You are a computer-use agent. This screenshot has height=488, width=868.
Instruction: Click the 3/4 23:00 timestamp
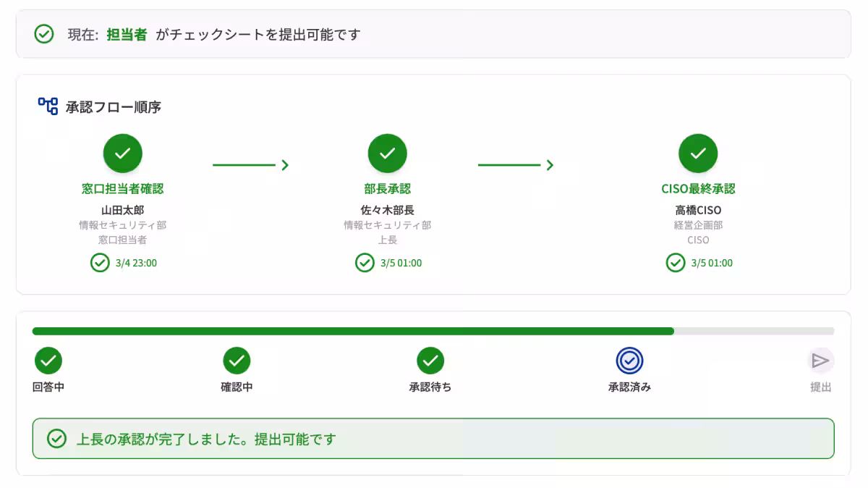[x=136, y=263]
